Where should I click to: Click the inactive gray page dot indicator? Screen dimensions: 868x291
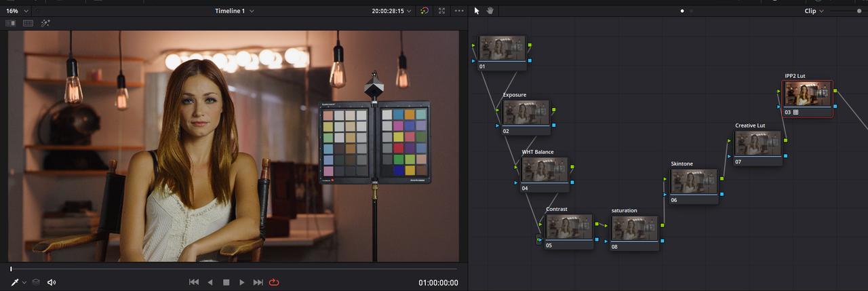[x=692, y=11]
